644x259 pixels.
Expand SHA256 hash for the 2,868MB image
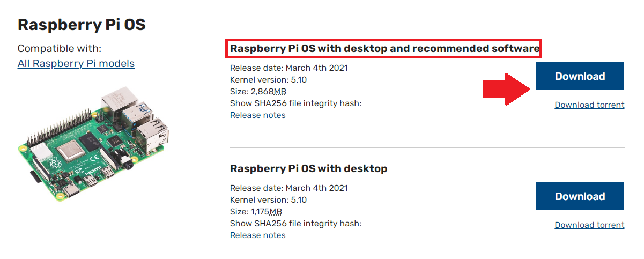coord(295,103)
